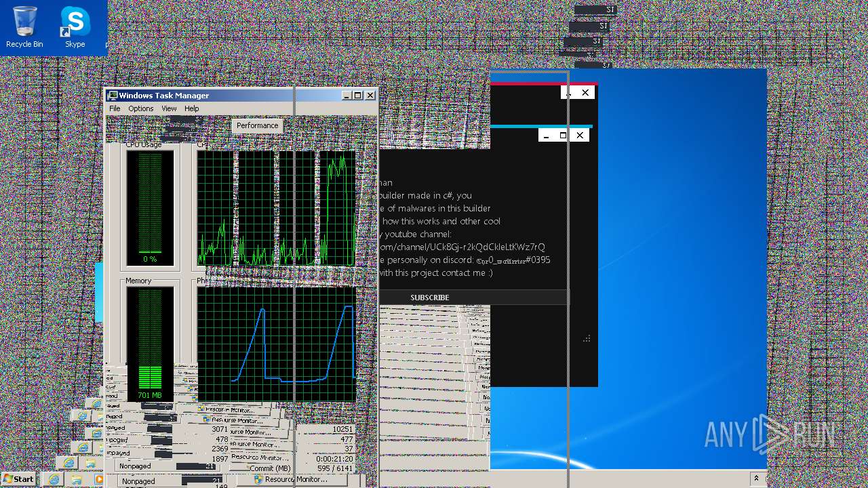Select the 'Commit (MB)' label

coord(270,468)
